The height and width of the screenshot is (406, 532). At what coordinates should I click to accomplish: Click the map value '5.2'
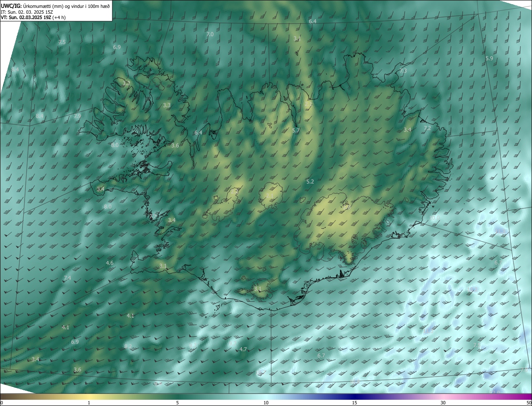pyautogui.click(x=310, y=182)
